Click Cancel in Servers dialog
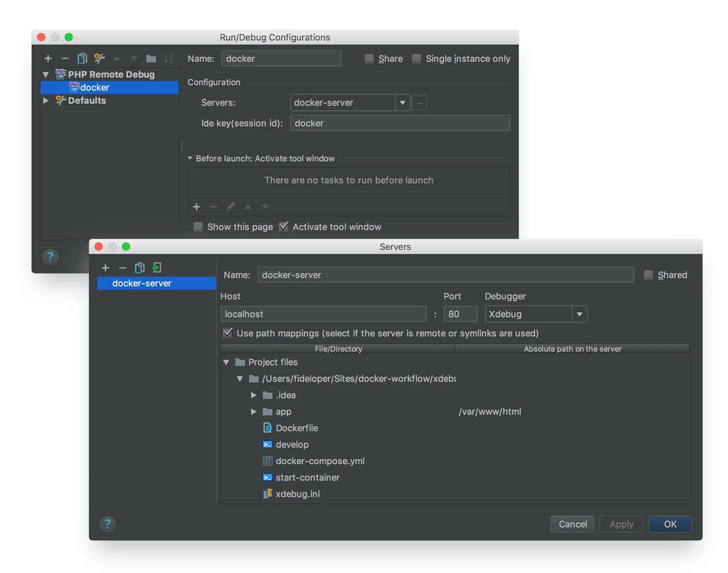Screen dimensions: 728x573 (x=573, y=524)
